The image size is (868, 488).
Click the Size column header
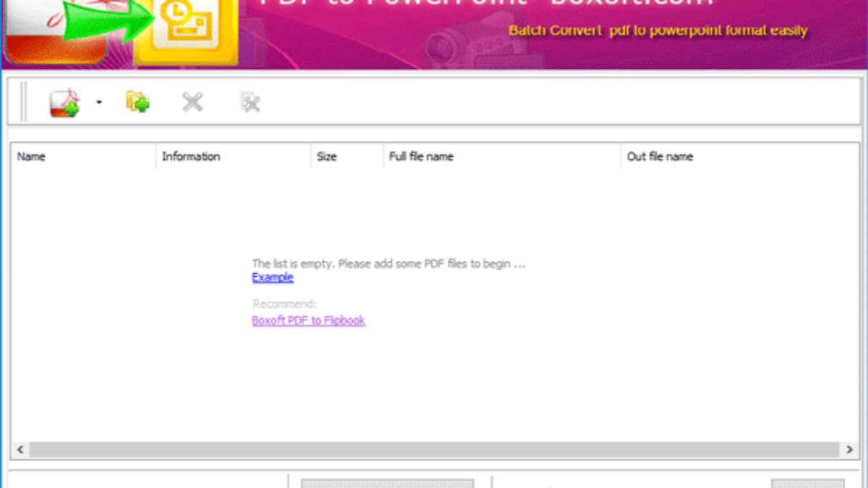click(347, 156)
